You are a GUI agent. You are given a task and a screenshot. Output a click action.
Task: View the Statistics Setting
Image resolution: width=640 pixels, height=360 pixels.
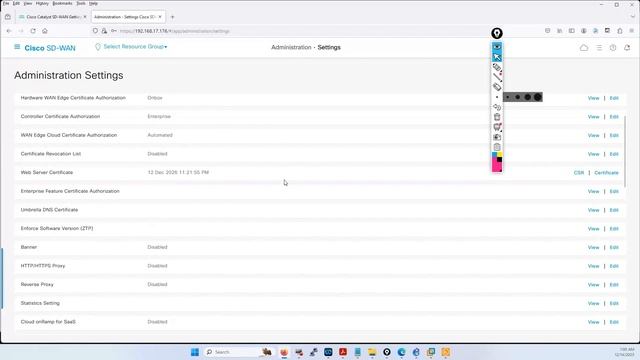point(593,304)
